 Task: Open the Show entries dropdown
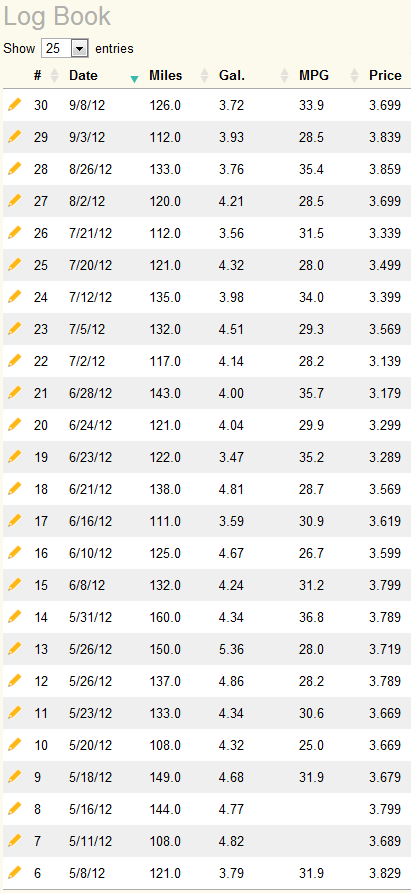coord(64,48)
